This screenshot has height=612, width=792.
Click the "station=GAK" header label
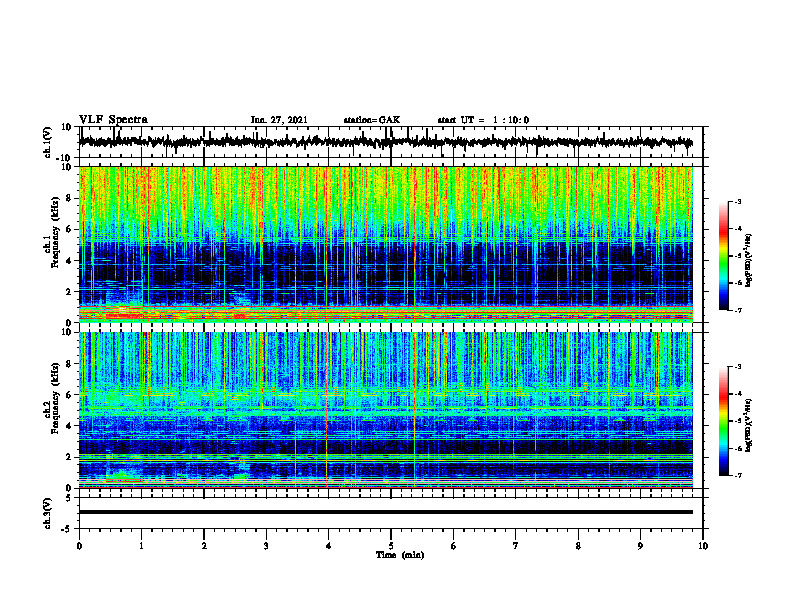click(x=372, y=120)
